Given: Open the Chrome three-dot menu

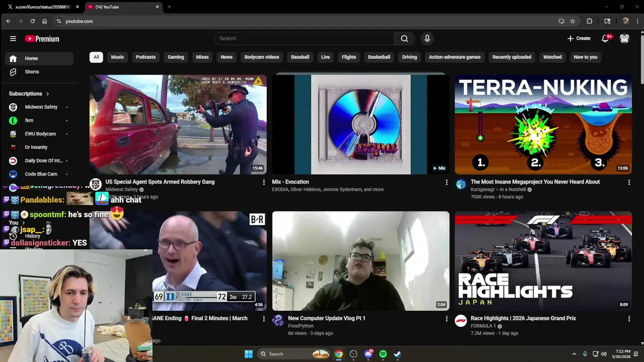Looking at the screenshot, I should [637, 21].
